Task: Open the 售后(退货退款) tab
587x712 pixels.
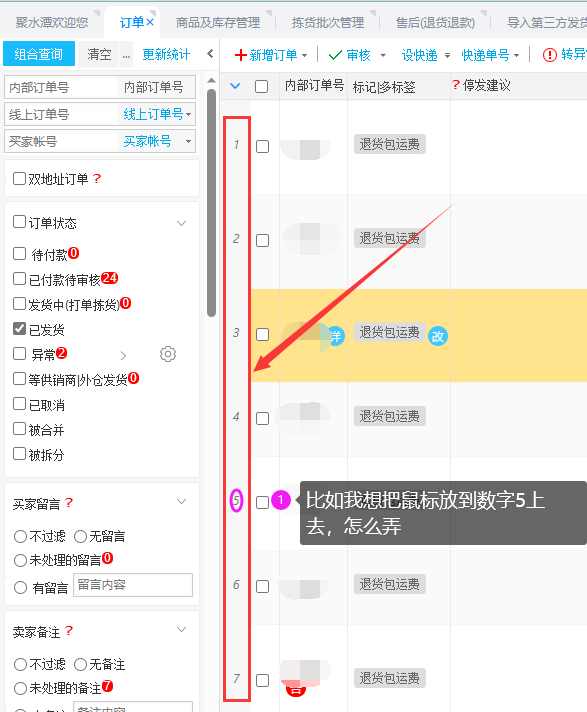Action: 435,22
